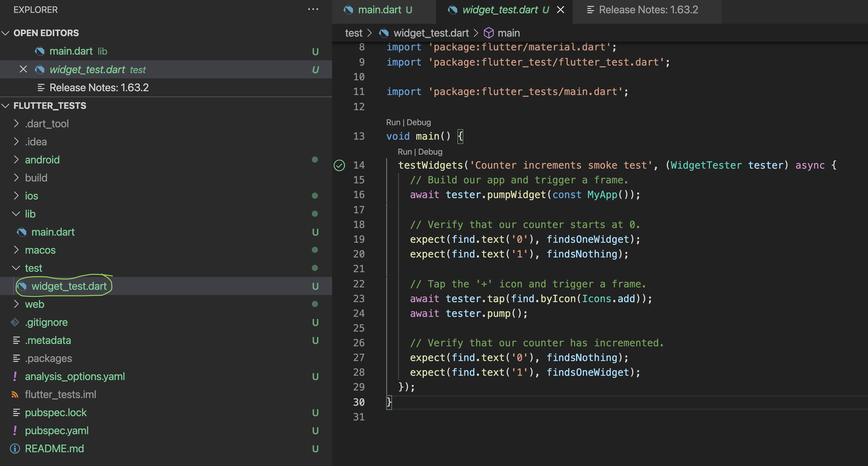Expand the web folder
The height and width of the screenshot is (466, 868).
tap(16, 304)
